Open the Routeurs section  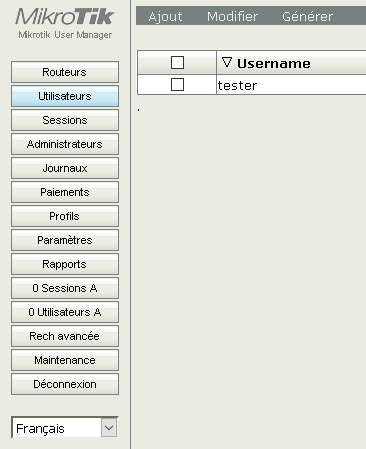[65, 72]
